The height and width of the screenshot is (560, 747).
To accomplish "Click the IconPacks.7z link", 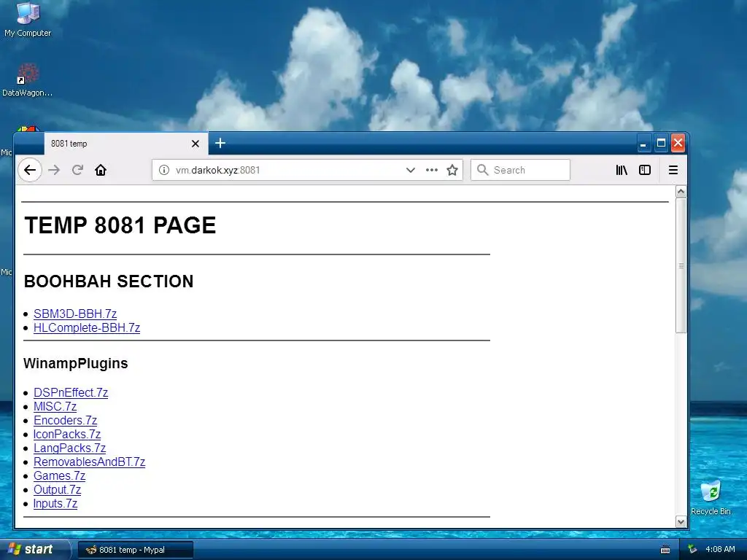I will pyautogui.click(x=67, y=434).
